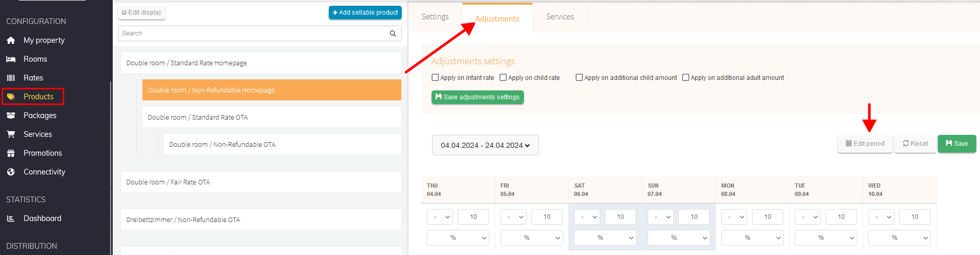This screenshot has height=255, width=980.
Task: Click the Rates barcode icon
Action: tap(11, 78)
